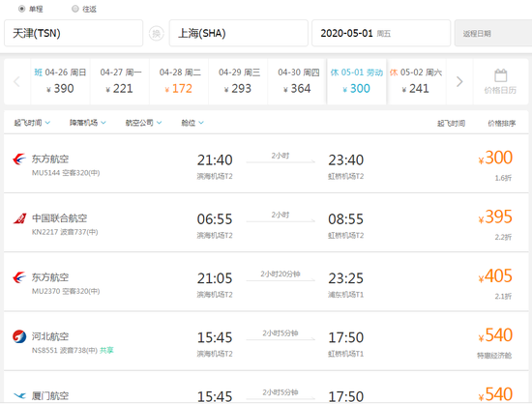Sort flights by departure time on right
Viewport: 532px width, 404px height.
click(x=451, y=124)
